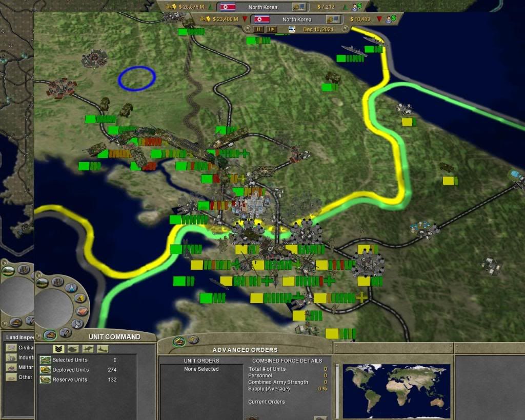Click the North Korea flag in the front bar
525x420 pixels.
[262, 19]
